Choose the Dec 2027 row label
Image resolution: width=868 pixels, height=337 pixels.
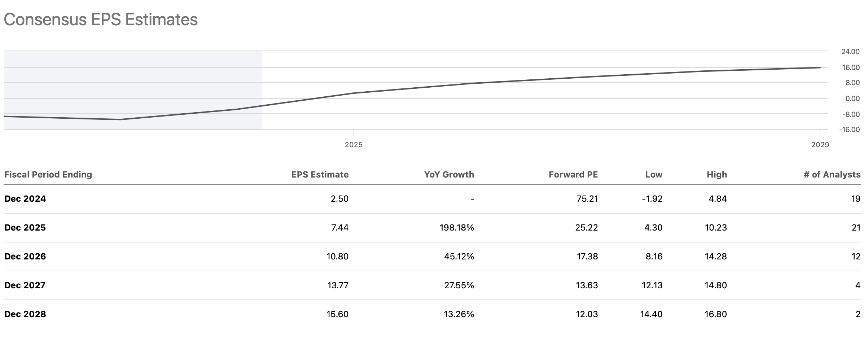(x=25, y=285)
